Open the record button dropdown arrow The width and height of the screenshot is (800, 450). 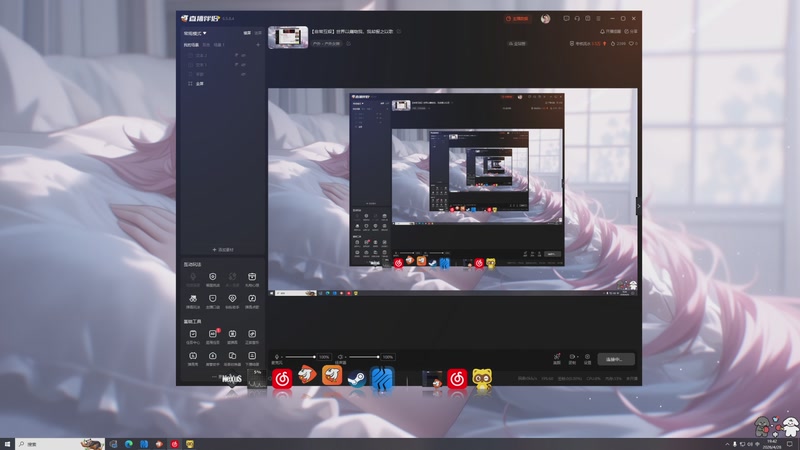click(577, 357)
